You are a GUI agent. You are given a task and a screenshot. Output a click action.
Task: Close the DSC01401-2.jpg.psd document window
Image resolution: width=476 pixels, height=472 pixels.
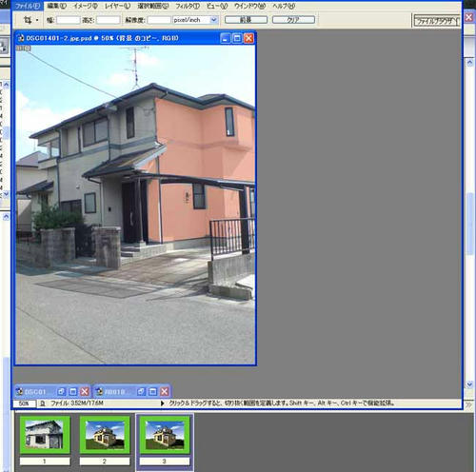point(248,38)
